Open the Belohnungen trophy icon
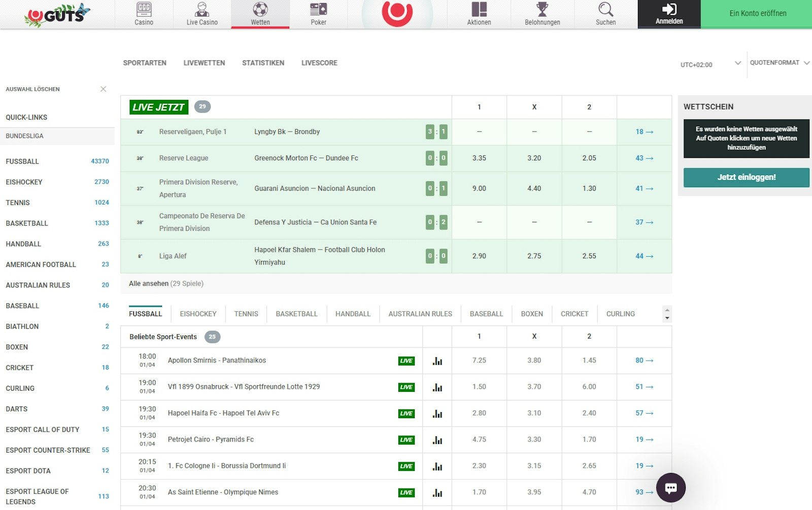 pyautogui.click(x=542, y=10)
